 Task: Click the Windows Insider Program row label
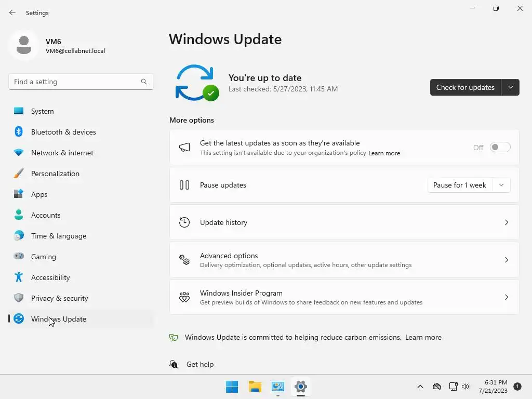point(241,293)
